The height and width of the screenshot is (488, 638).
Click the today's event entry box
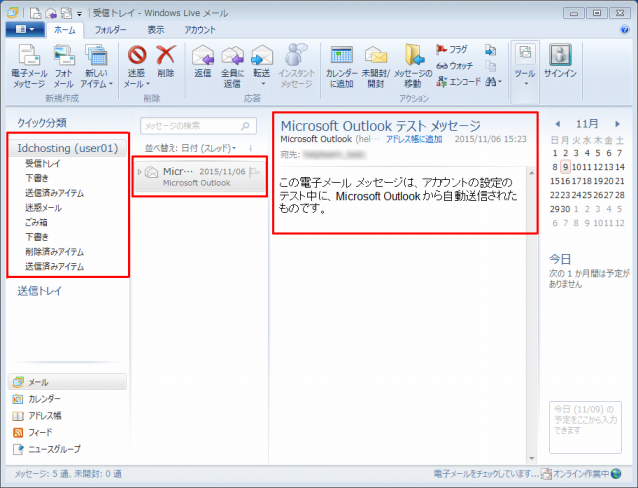585,427
